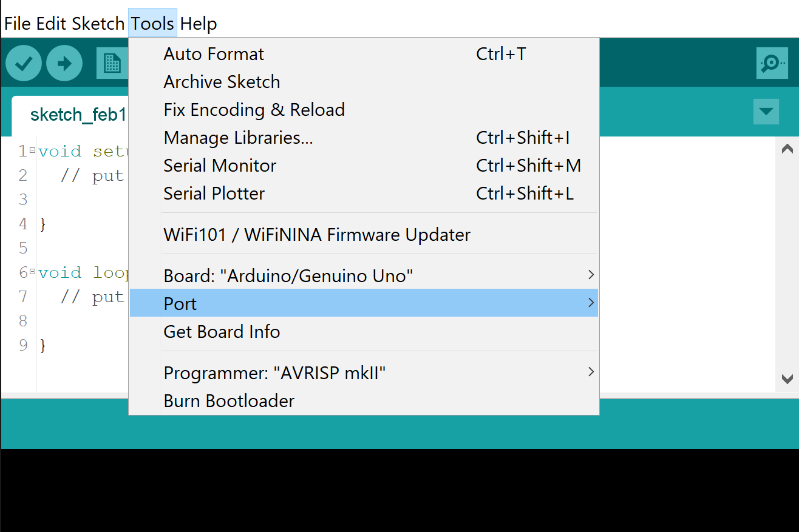Choose Manage Libraries menu entry
799x532 pixels.
238,138
